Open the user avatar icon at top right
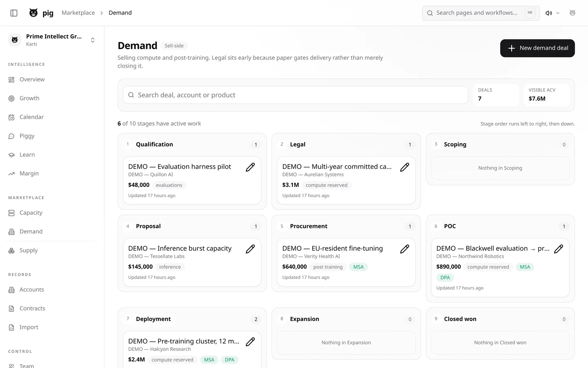 pos(572,13)
